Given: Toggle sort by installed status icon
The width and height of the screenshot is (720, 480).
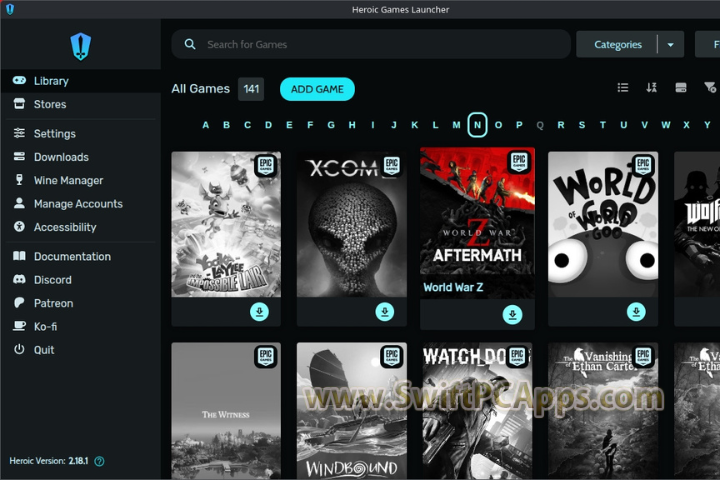Looking at the screenshot, I should [x=681, y=87].
